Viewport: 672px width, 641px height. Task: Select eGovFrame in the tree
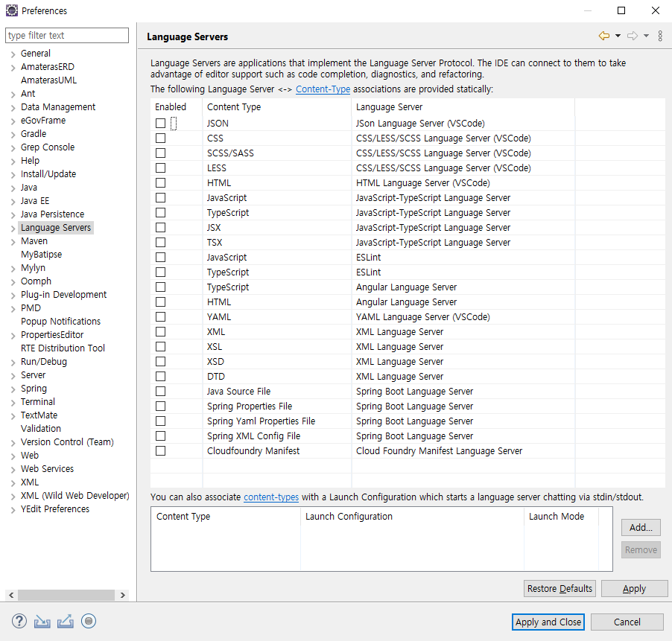[x=43, y=121]
